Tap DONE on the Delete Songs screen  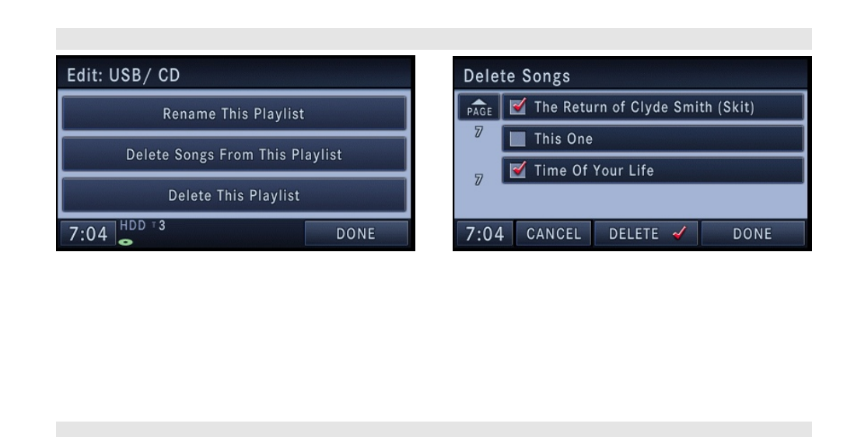click(x=753, y=233)
